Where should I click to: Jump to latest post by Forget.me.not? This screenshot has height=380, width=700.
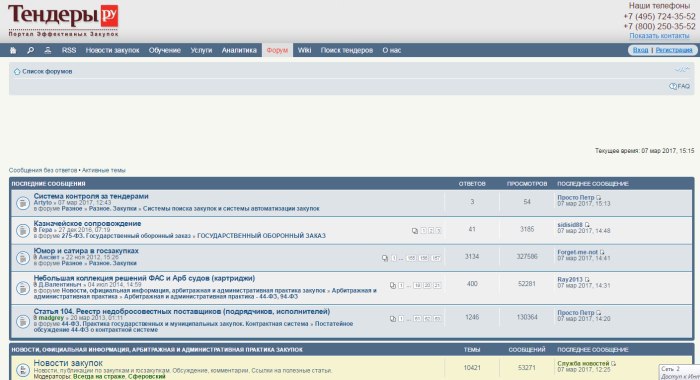coord(602,252)
